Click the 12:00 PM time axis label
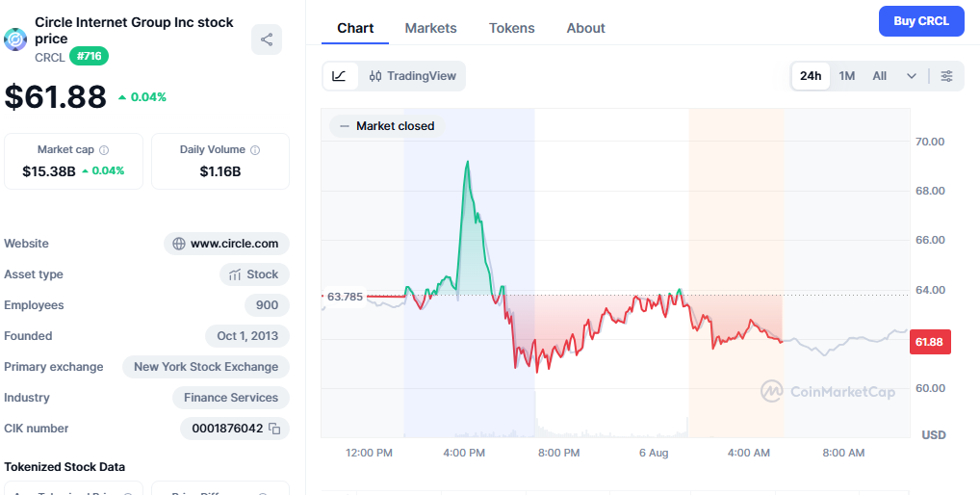The width and height of the screenshot is (980, 495). coord(369,453)
